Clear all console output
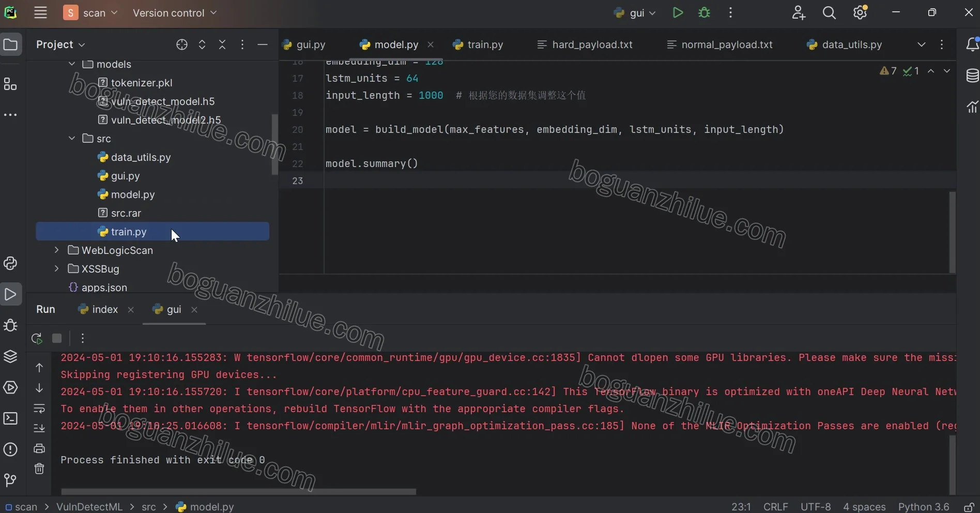This screenshot has height=513, width=980. 39,469
